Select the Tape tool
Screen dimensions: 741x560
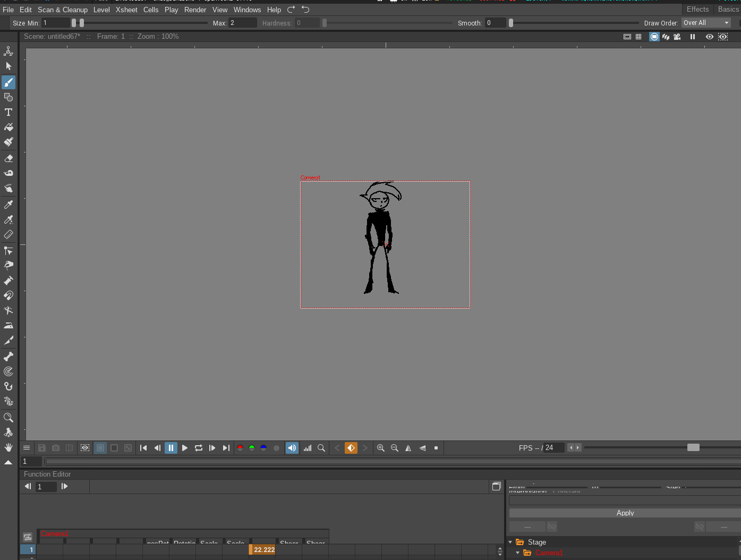coord(8,173)
